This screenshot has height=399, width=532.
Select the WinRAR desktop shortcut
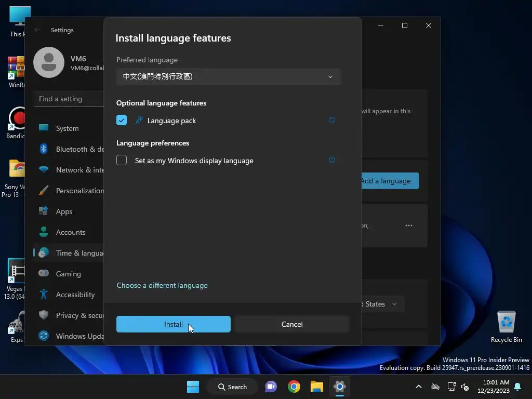point(17,72)
